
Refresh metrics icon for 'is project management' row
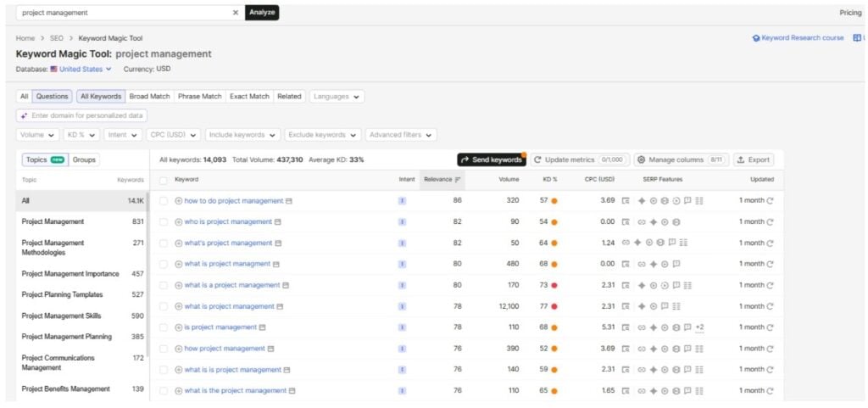pyautogui.click(x=770, y=327)
